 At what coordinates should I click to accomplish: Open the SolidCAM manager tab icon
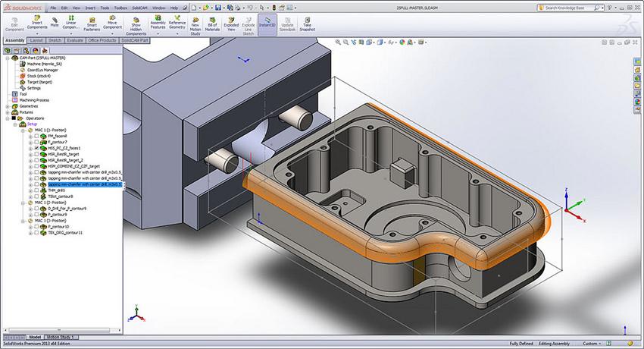(45, 51)
